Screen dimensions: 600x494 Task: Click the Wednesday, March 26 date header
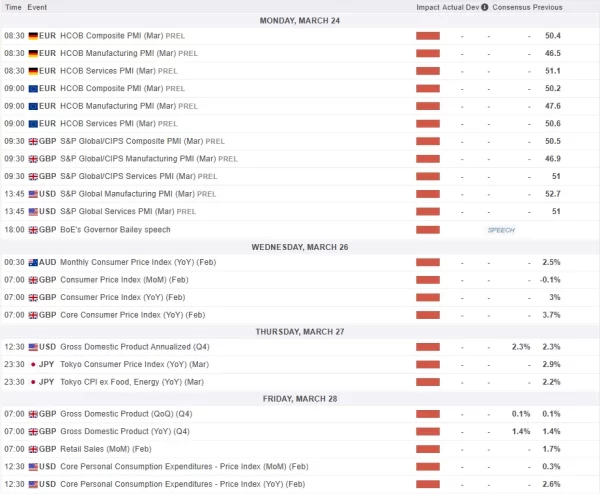(300, 245)
